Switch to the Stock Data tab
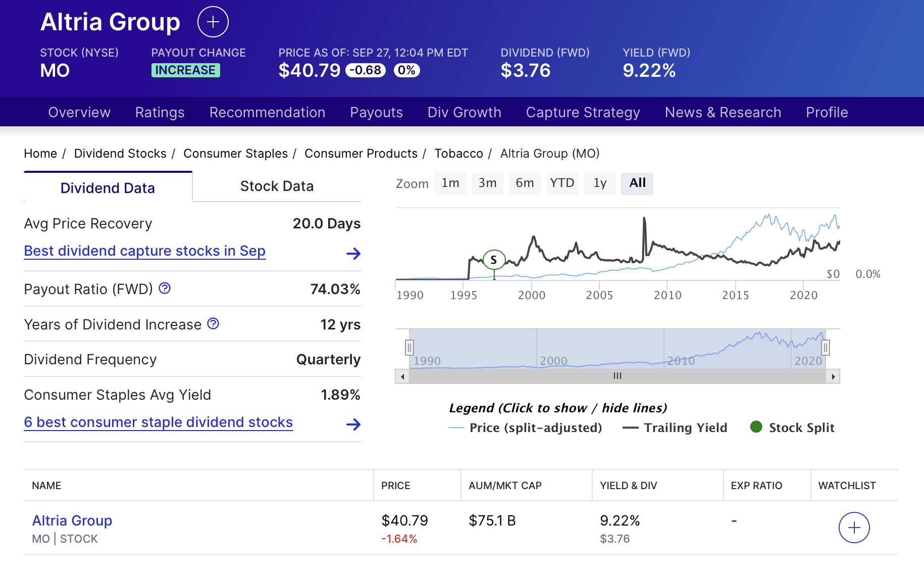This screenshot has height=571, width=924. click(277, 186)
